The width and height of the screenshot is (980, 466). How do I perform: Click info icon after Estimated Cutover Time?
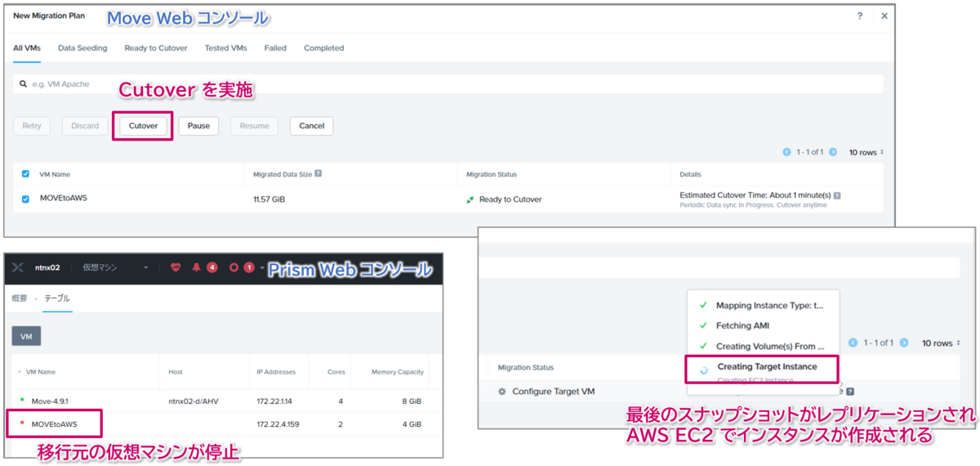click(837, 195)
